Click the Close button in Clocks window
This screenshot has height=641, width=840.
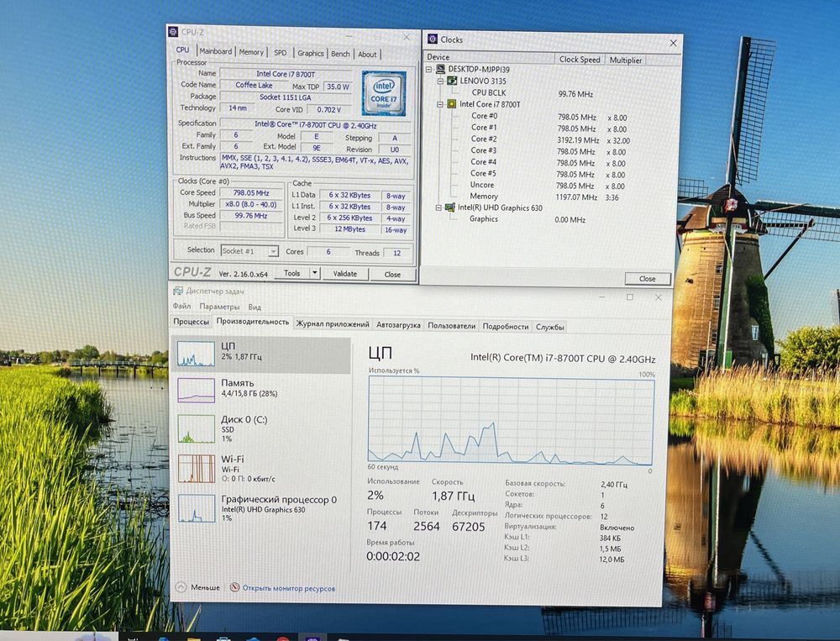(x=647, y=278)
